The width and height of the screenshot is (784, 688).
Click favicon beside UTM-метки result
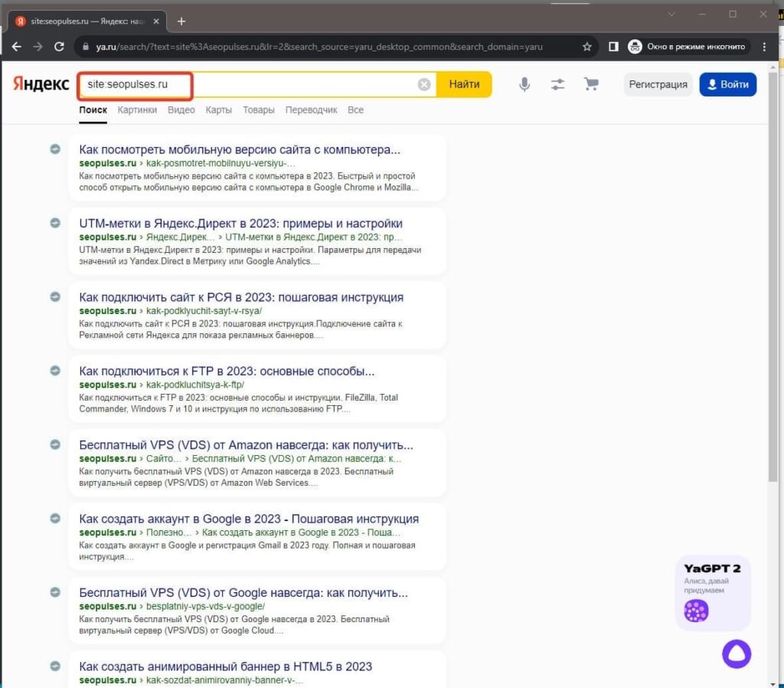pyautogui.click(x=55, y=223)
